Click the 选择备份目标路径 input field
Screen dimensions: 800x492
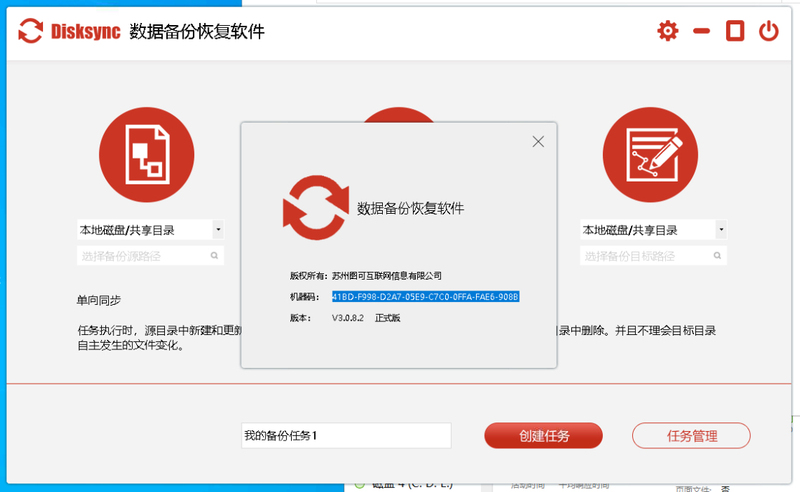click(653, 256)
